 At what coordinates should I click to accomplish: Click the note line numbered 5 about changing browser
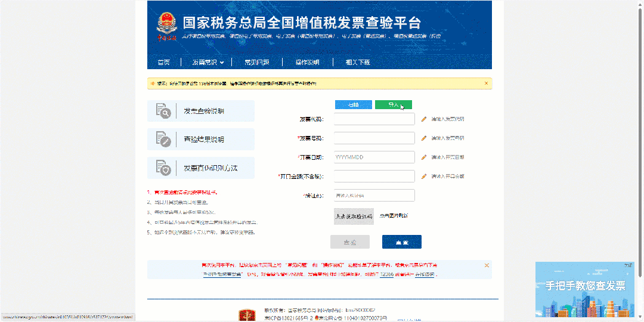click(x=202, y=233)
